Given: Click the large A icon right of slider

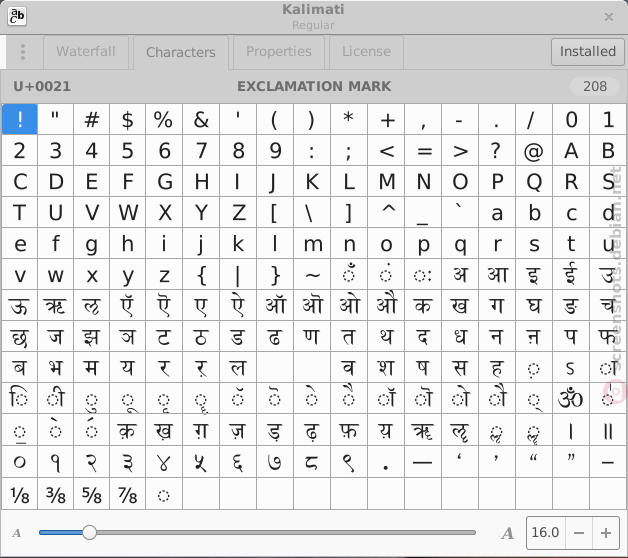Looking at the screenshot, I should (x=507, y=533).
